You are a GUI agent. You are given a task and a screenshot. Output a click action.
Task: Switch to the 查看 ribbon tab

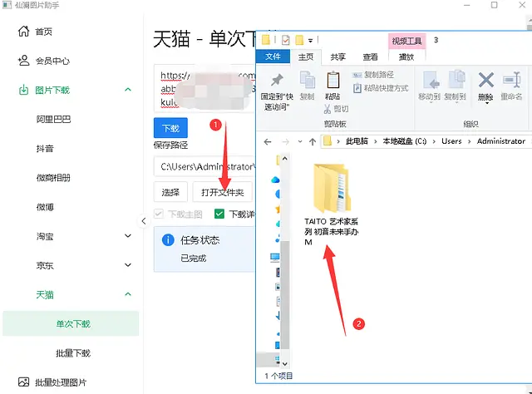tap(371, 57)
